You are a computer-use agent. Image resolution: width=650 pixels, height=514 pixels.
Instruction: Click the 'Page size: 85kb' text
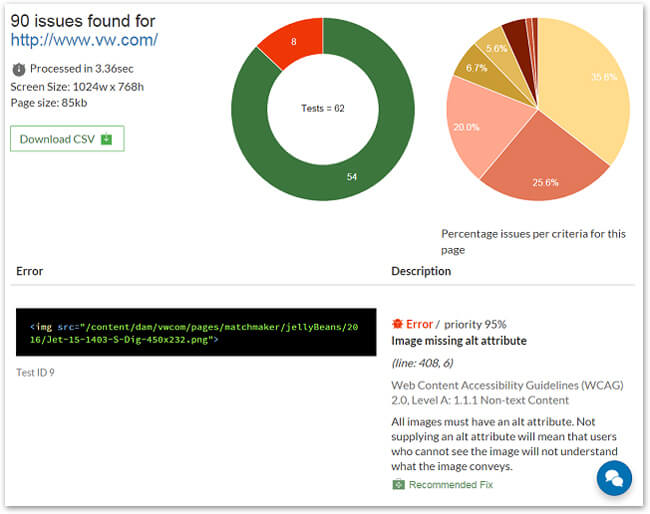point(49,103)
